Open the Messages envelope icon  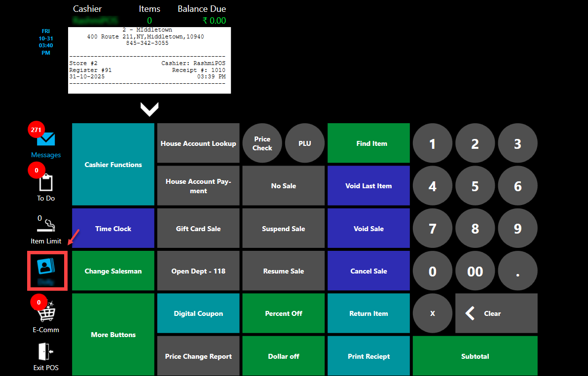tap(46, 139)
